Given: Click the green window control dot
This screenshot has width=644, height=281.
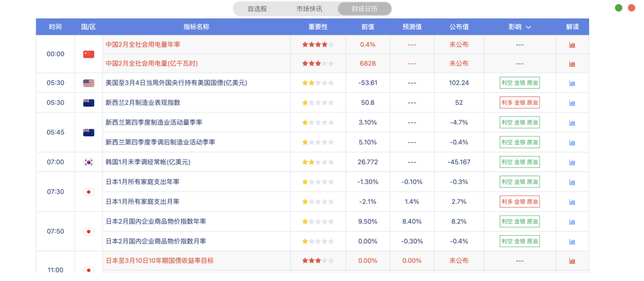Looking at the screenshot, I should (618, 7).
